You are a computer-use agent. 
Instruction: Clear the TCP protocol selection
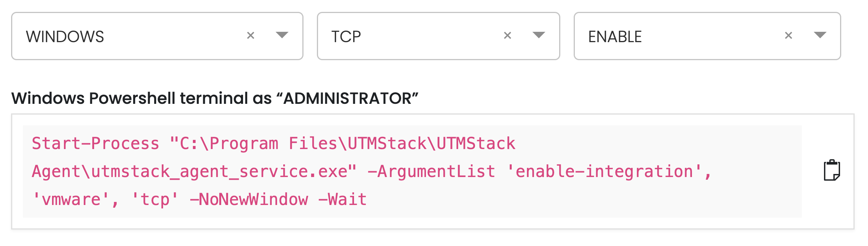pos(507,36)
